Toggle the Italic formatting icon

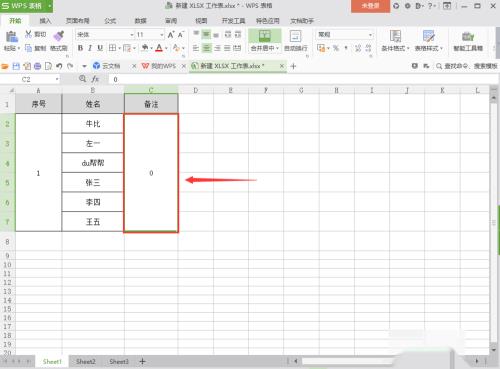click(90, 48)
